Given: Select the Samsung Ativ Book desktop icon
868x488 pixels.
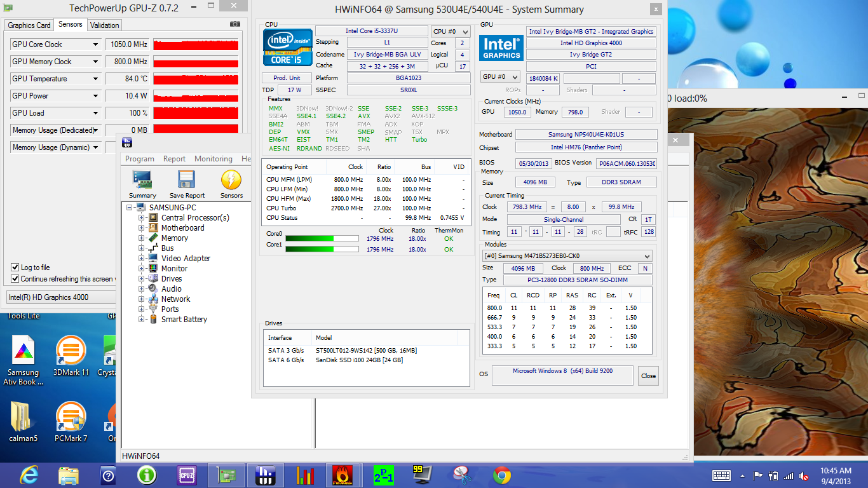Looking at the screenshot, I should pyautogui.click(x=23, y=360).
